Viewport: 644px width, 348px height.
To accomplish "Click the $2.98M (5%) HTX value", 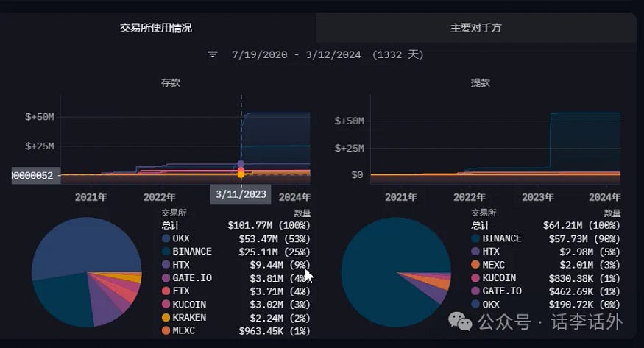I will pos(590,252).
